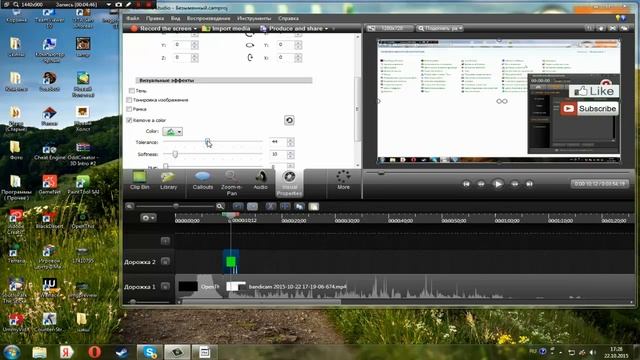Select the green clip on Дорожка 2
The height and width of the screenshot is (360, 640).
231,261
